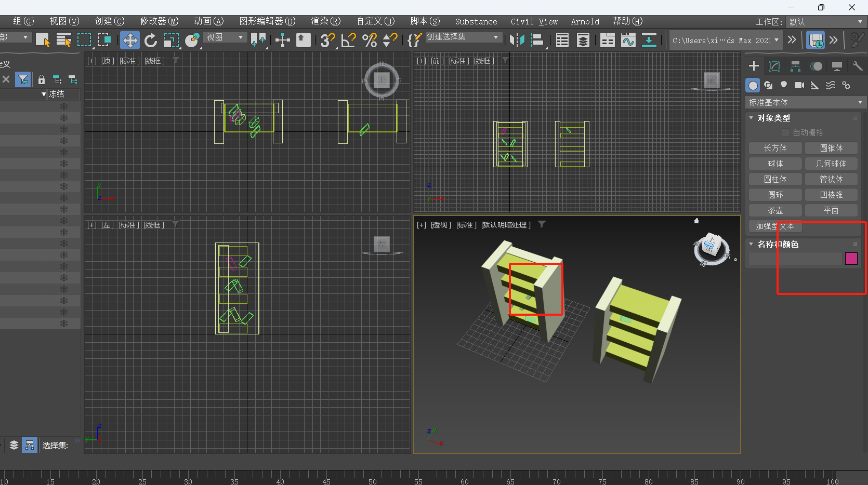Show the Ribbon toggle icon
Screen dimensions: 868x485
608,40
